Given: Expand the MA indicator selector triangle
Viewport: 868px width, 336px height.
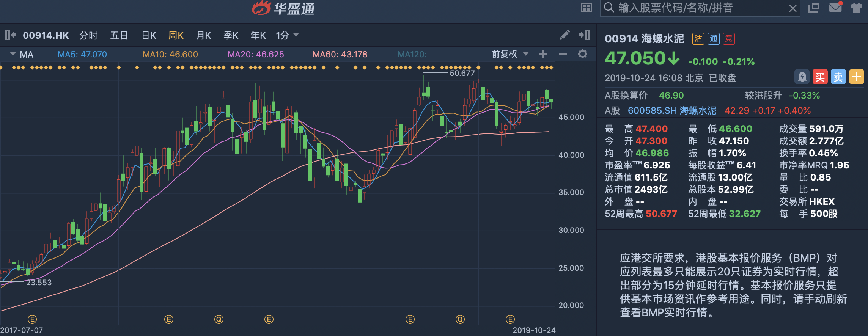Looking at the screenshot, I should (x=13, y=54).
